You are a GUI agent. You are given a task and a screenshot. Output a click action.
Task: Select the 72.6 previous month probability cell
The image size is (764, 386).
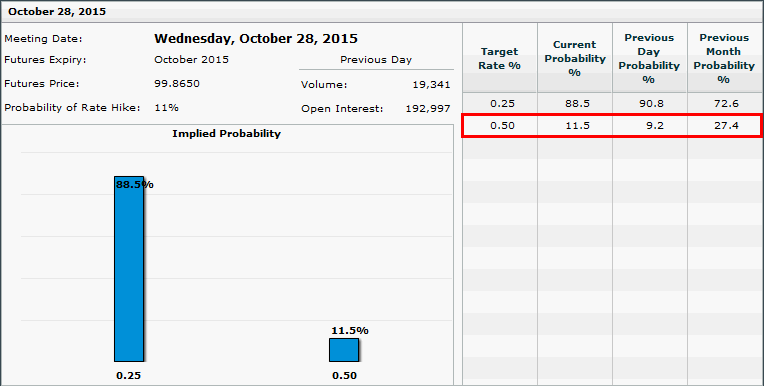coord(725,103)
